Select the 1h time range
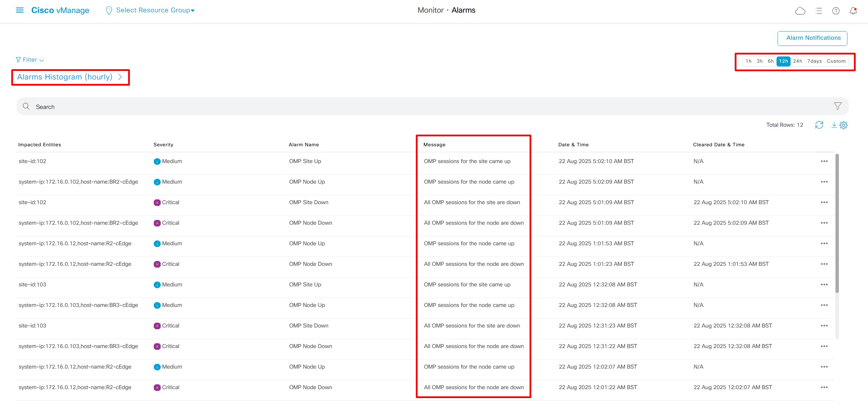This screenshot has width=868, height=420. pyautogui.click(x=748, y=61)
